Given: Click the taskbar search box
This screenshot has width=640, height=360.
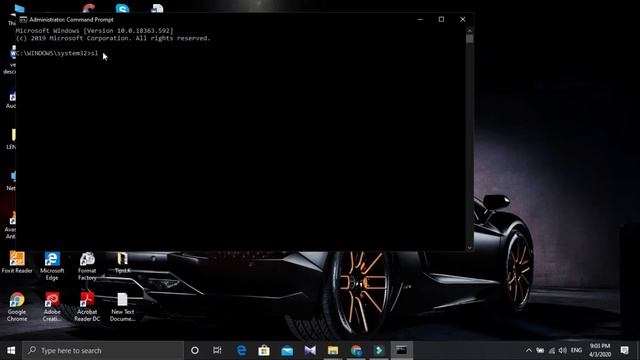Looking at the screenshot, I should click(x=103, y=350).
